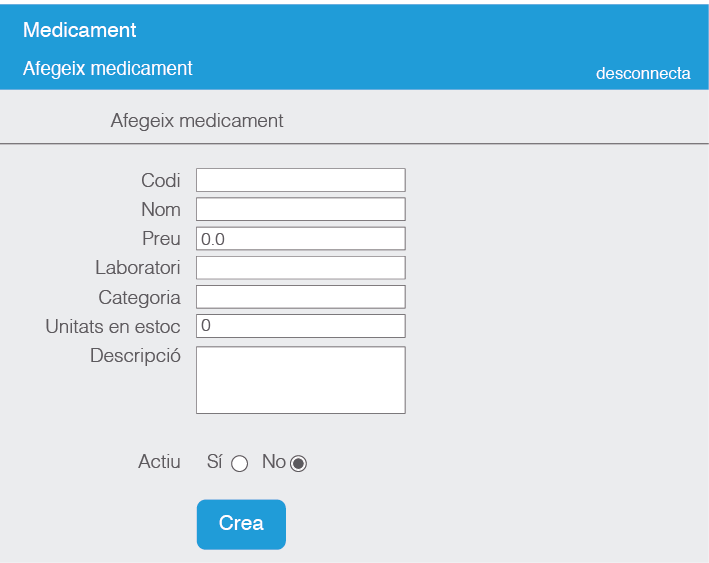Click the desconnecta logout link
This screenshot has height=563, width=709.
click(643, 73)
